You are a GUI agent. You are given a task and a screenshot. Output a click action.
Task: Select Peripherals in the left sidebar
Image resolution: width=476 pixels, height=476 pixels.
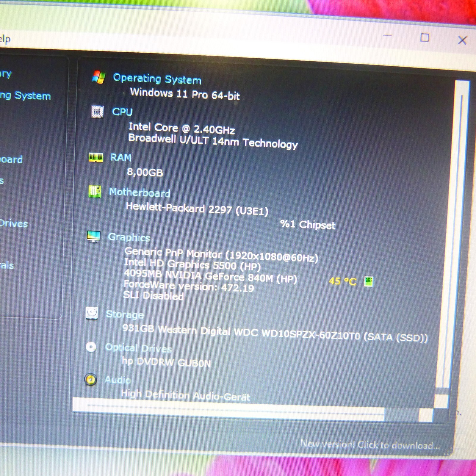coord(7,265)
